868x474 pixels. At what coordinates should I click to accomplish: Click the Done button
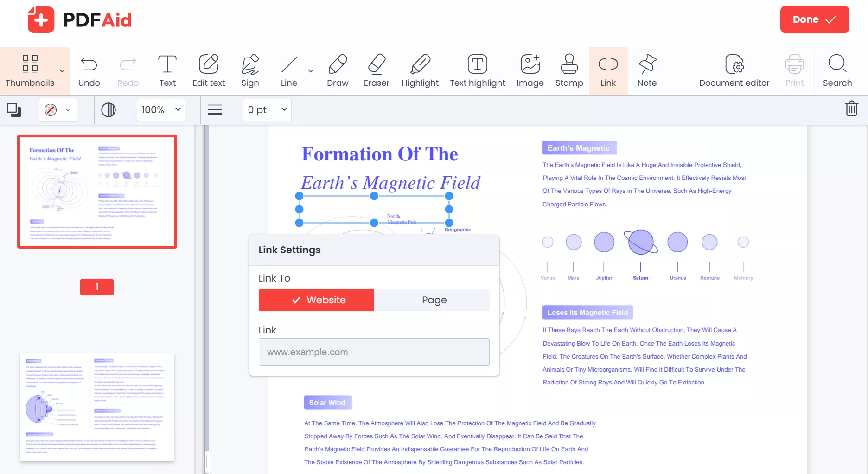click(814, 19)
